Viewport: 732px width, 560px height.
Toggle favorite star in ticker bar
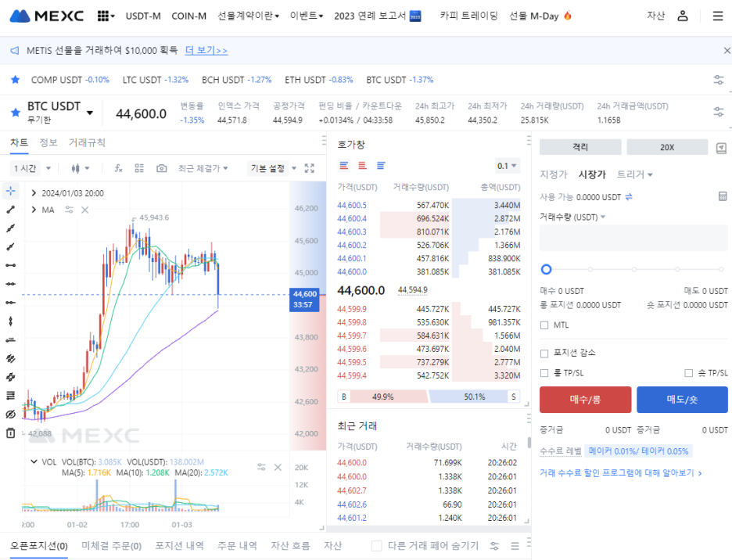point(16,80)
